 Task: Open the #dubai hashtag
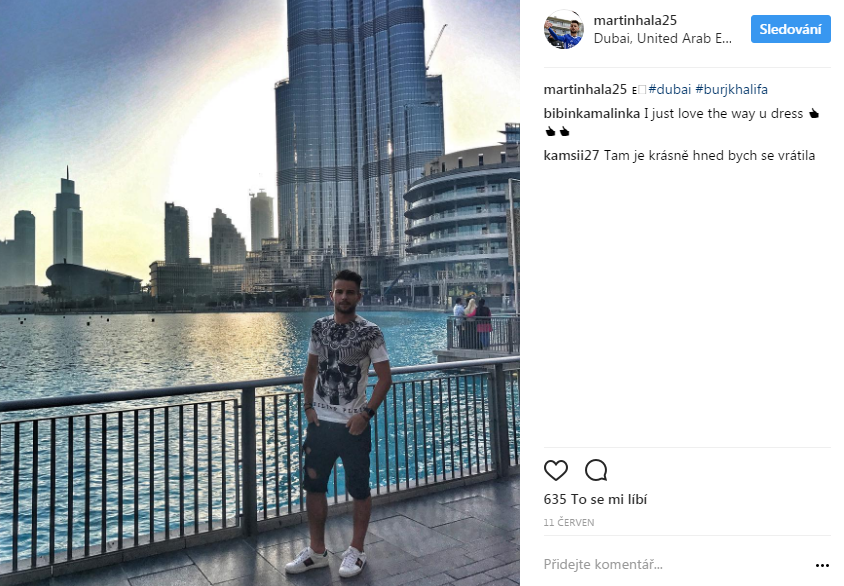pyautogui.click(x=670, y=89)
